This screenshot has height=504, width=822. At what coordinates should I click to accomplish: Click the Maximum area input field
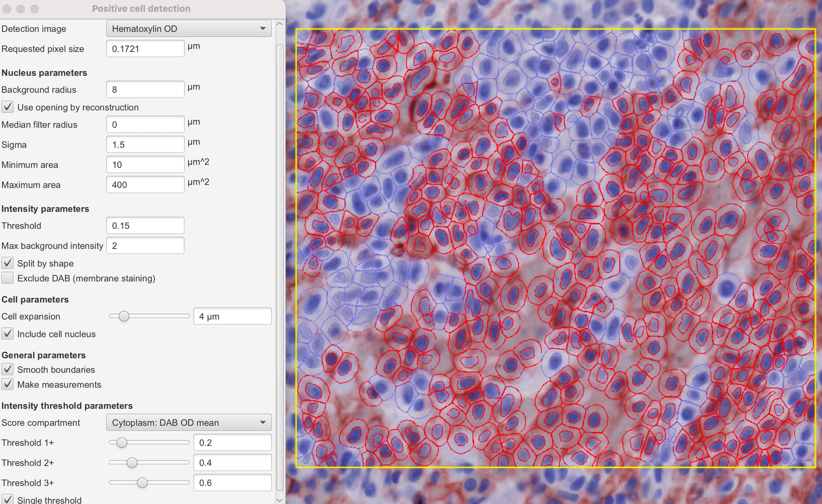coord(145,185)
